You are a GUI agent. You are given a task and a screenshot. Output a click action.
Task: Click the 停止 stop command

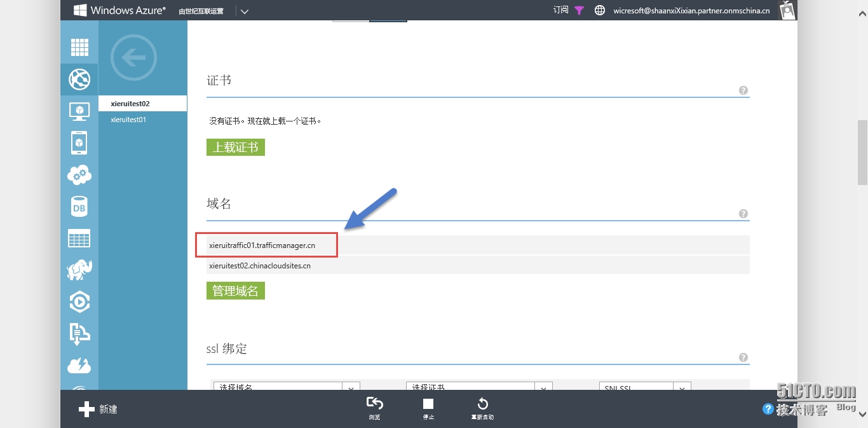[x=428, y=408]
